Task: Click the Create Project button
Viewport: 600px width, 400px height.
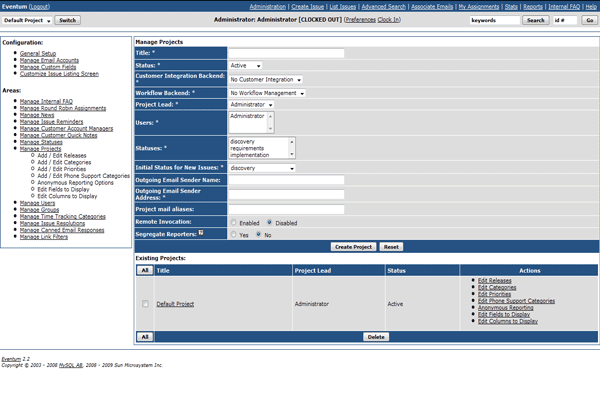Action: click(x=353, y=247)
